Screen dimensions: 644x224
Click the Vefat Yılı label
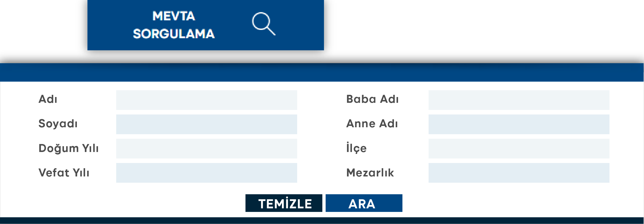pyautogui.click(x=64, y=173)
